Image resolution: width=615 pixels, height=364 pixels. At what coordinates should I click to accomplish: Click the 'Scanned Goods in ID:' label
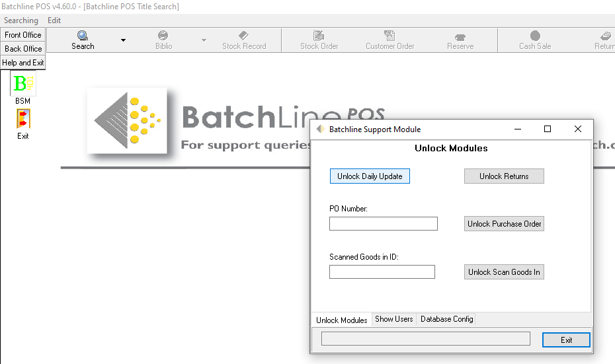tap(364, 257)
